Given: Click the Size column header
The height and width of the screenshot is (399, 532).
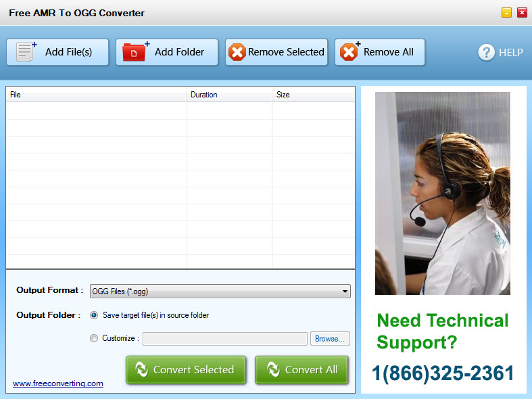Looking at the screenshot, I should (313, 95).
